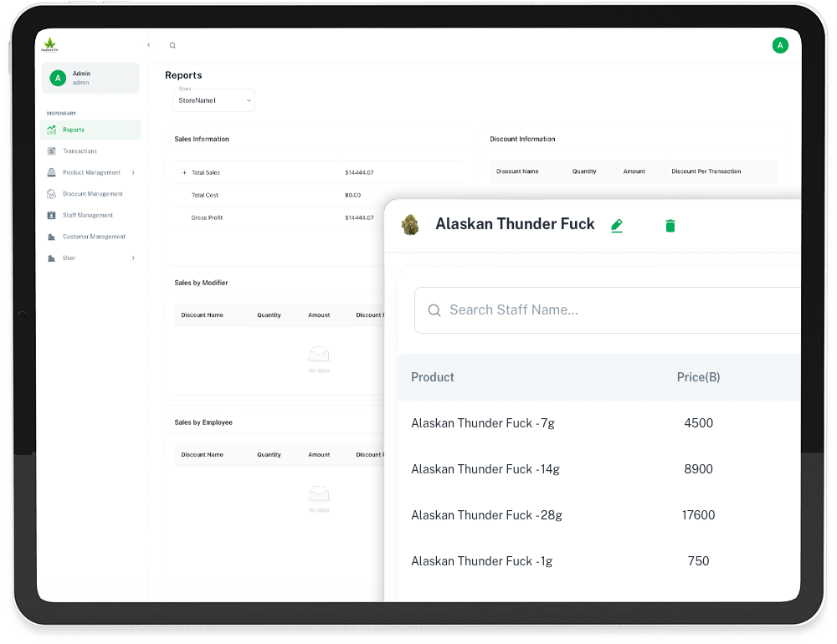Click the Discount Management icon

(x=52, y=194)
